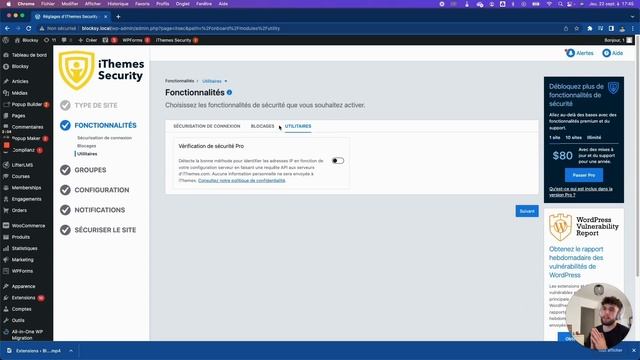The height and width of the screenshot is (360, 640).
Task: Open Engagements in WordPress menu
Action: [x=27, y=199]
